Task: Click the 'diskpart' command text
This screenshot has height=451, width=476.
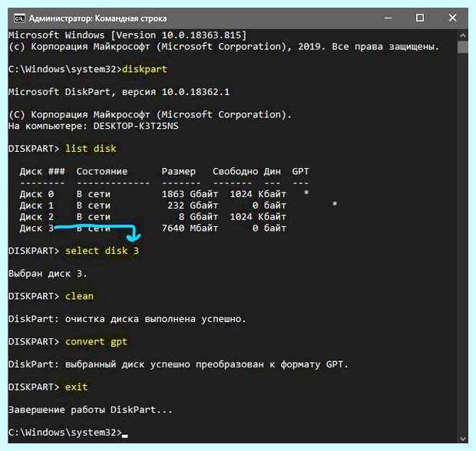Action: click(144, 69)
